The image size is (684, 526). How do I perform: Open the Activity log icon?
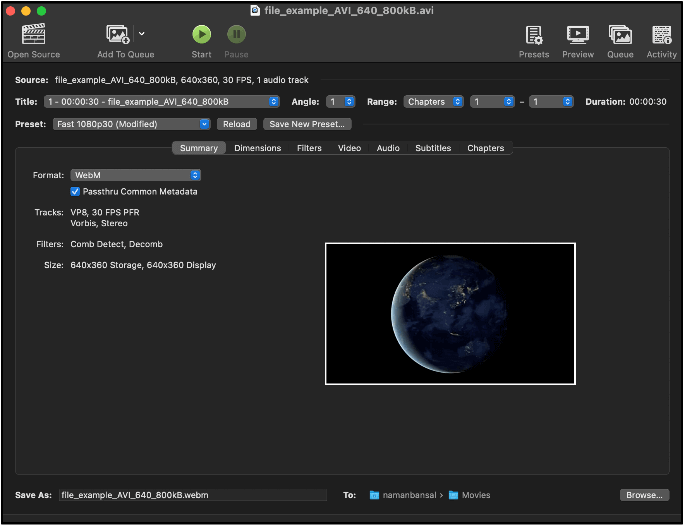pyautogui.click(x=661, y=35)
